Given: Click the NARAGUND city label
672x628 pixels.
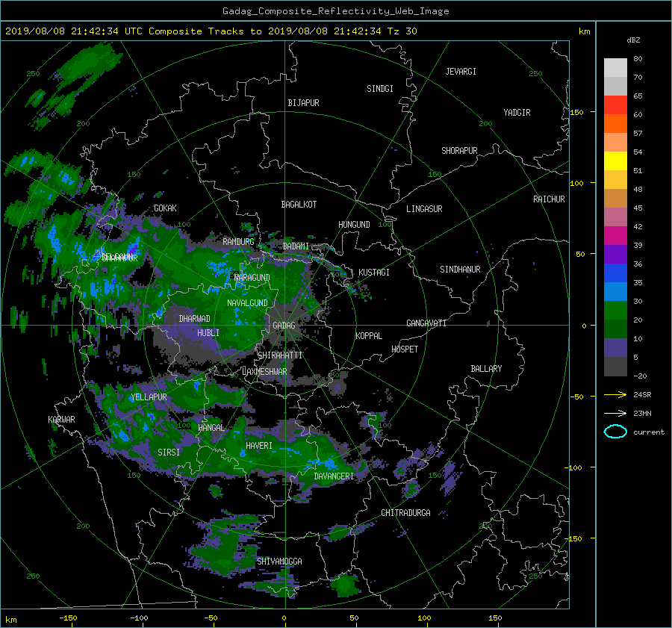Looking at the screenshot, I should point(252,278).
